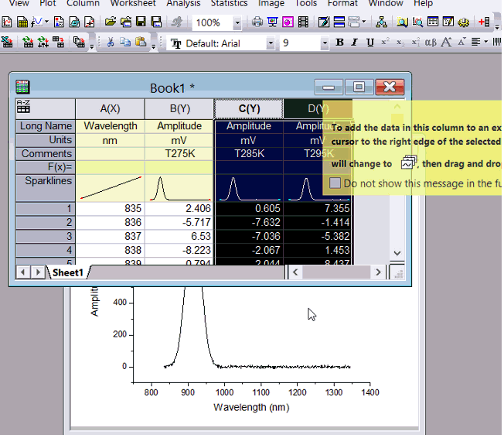504x438 pixels.
Task: Click the Long Name row label
Action: [46, 126]
